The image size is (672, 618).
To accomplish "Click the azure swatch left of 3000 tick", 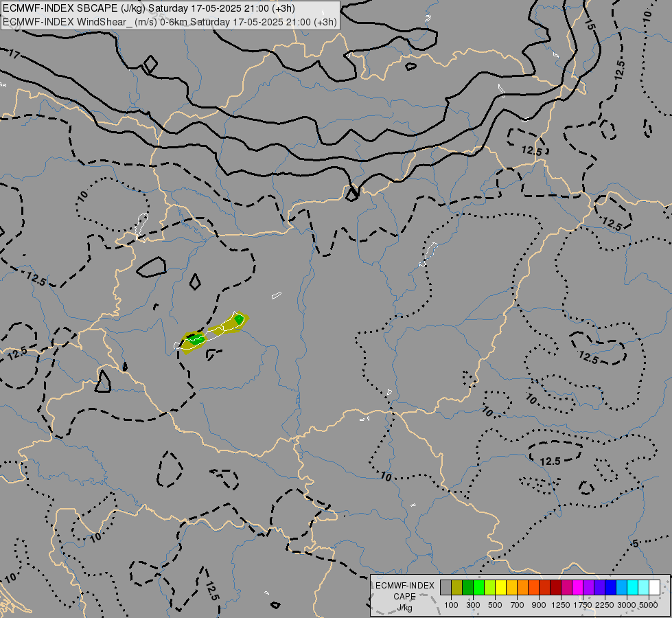I will (x=621, y=587).
